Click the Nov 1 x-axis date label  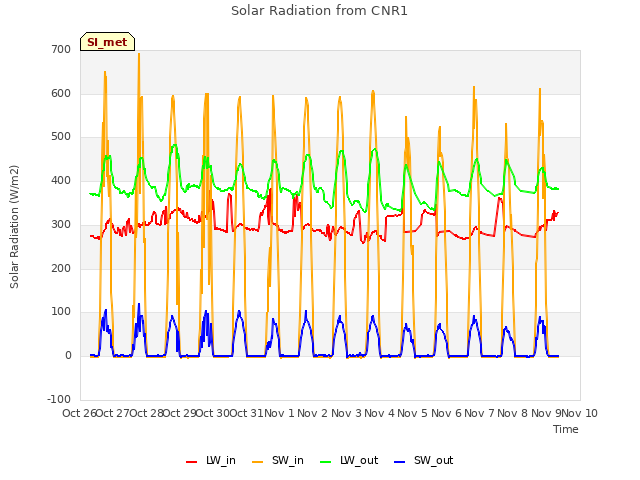[279, 413]
